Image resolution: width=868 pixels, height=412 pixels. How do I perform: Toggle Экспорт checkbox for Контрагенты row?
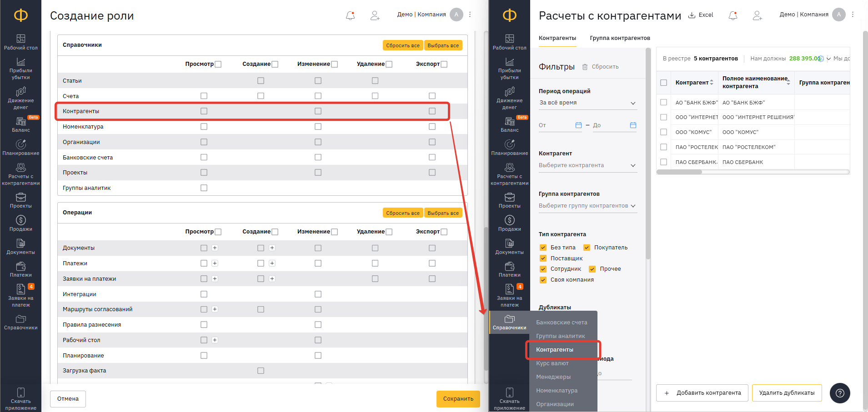pos(432,111)
